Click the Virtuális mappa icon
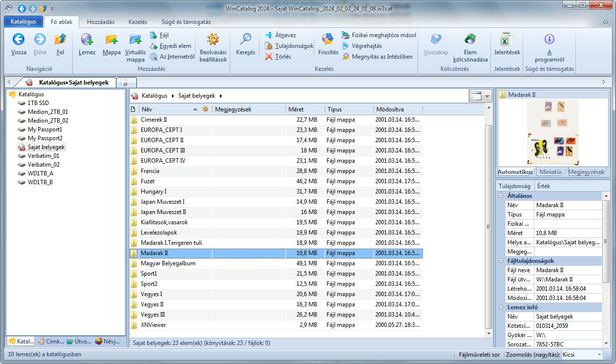Viewport: 616px width, 364px height. 135,40
